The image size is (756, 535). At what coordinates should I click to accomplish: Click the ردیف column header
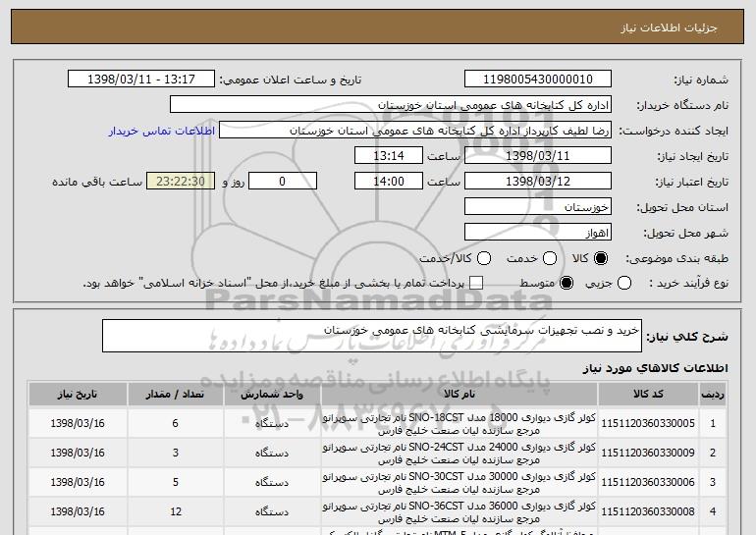pos(713,395)
